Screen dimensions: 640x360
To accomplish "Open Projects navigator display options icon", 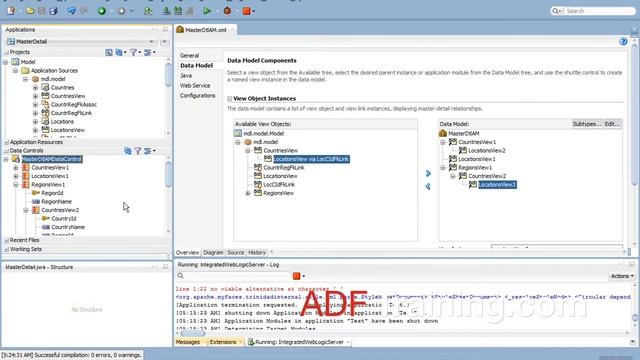I will 148,52.
